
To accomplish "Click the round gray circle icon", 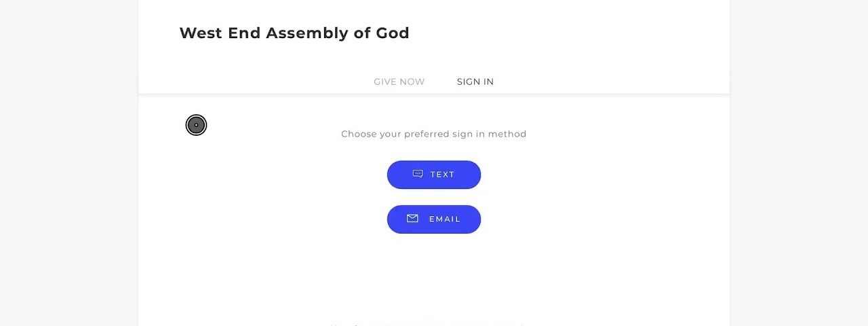I will (x=196, y=125).
